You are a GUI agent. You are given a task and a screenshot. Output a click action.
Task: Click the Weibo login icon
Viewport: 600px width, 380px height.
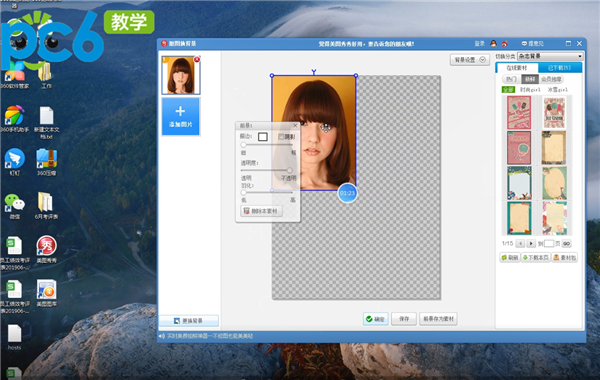505,44
